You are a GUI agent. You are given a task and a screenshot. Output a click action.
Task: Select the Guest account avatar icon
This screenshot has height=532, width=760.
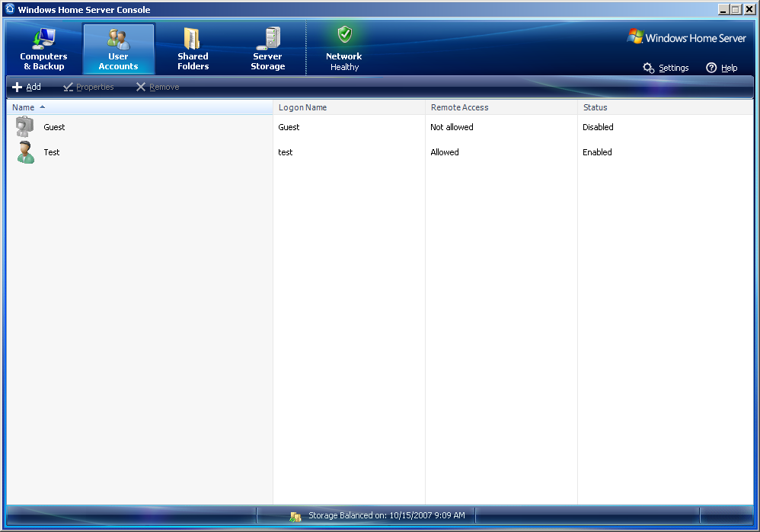click(24, 127)
